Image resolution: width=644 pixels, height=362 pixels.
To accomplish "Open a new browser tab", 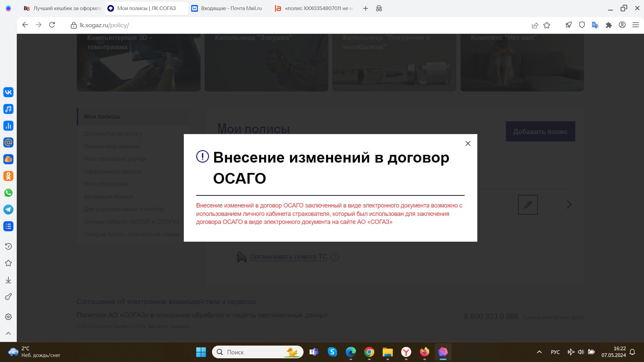I will point(366,8).
